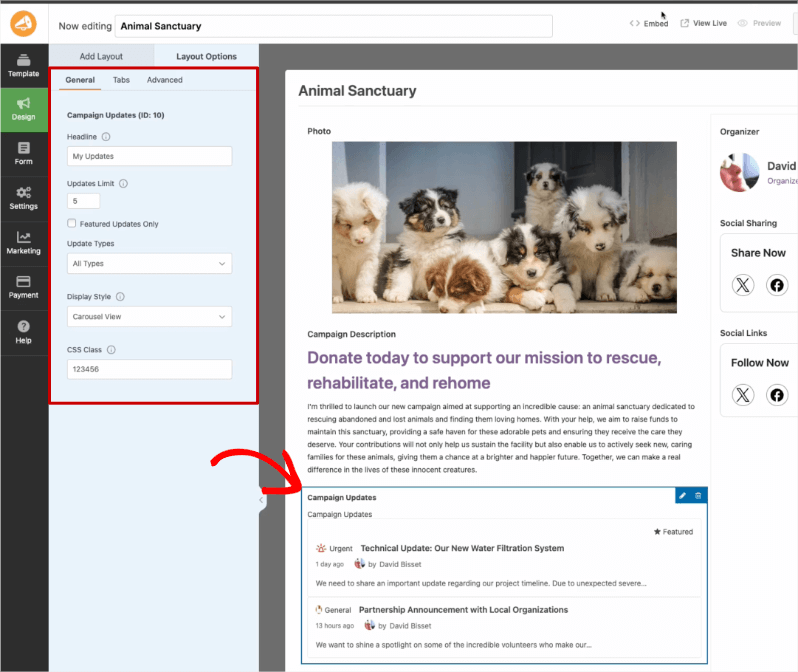Click the General tag on second update
Image resolution: width=798 pixels, height=672 pixels.
coord(333,610)
